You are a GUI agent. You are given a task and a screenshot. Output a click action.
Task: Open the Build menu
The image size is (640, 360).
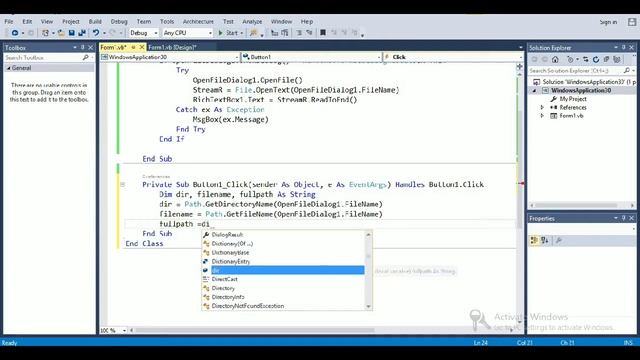coord(95,22)
